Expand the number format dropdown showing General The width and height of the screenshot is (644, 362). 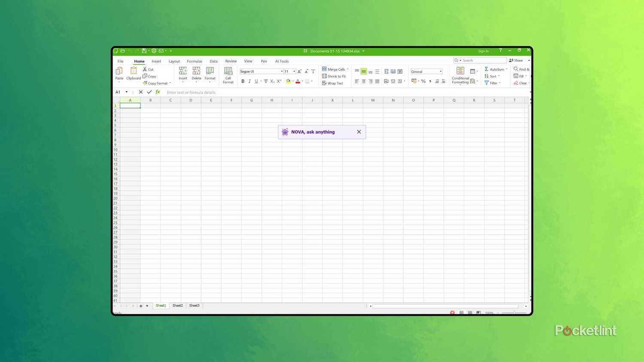[440, 71]
